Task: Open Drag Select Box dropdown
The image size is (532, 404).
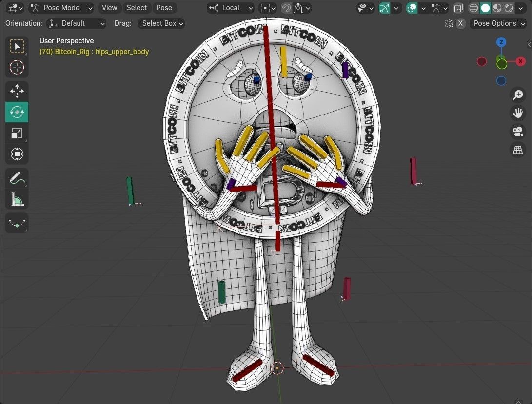Action: [x=161, y=23]
